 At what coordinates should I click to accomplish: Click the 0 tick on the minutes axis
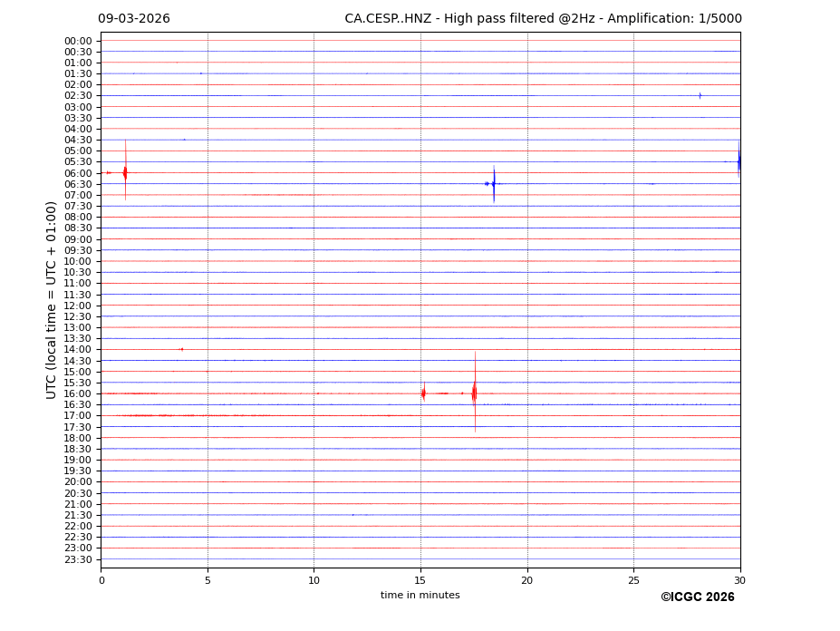click(101, 580)
